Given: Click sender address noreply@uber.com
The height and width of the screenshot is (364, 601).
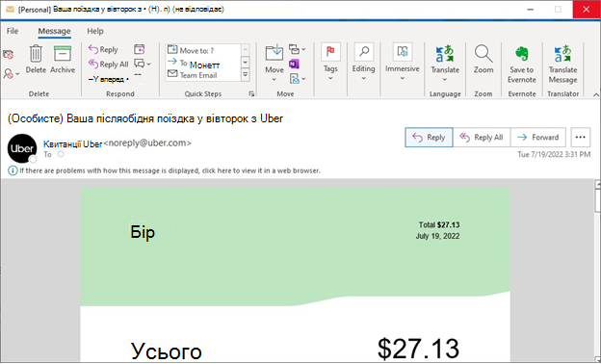Looking at the screenshot, I should tap(147, 143).
